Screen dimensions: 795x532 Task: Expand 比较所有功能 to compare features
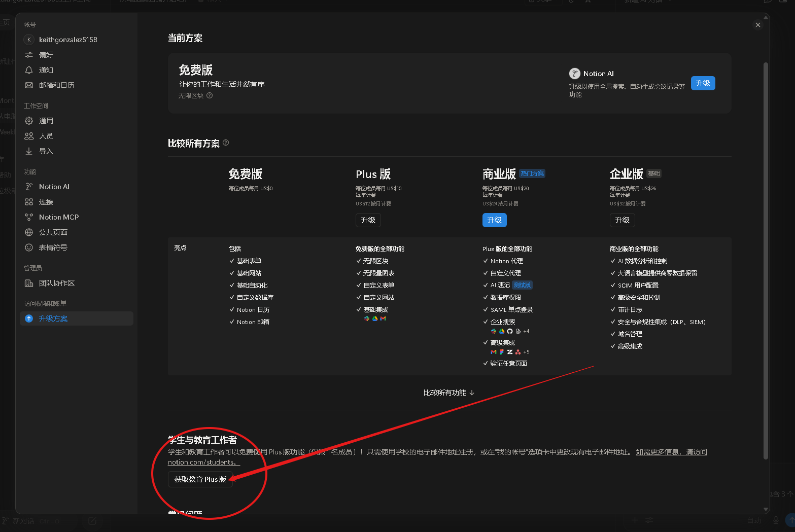point(449,393)
